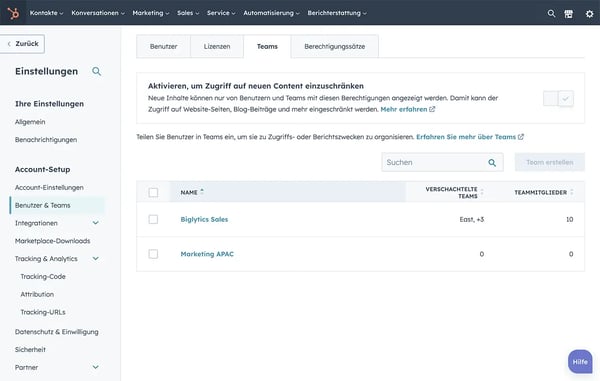The image size is (600, 381).
Task: Open the settings gear icon
Action: (590, 14)
